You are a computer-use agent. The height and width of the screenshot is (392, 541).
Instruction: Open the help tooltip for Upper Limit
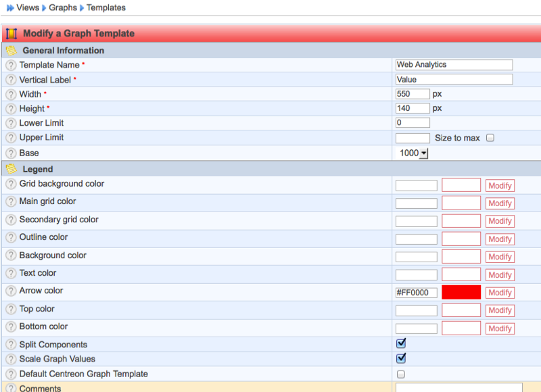[11, 138]
